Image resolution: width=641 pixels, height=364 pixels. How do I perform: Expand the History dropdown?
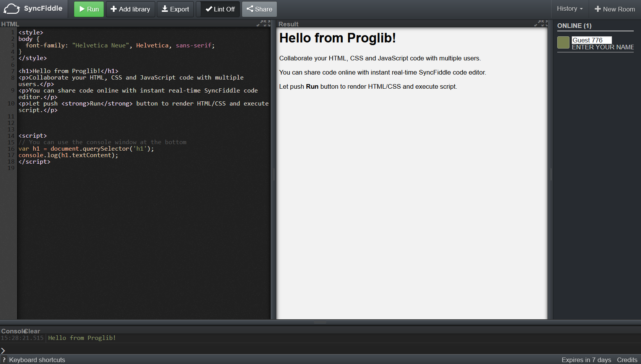569,9
